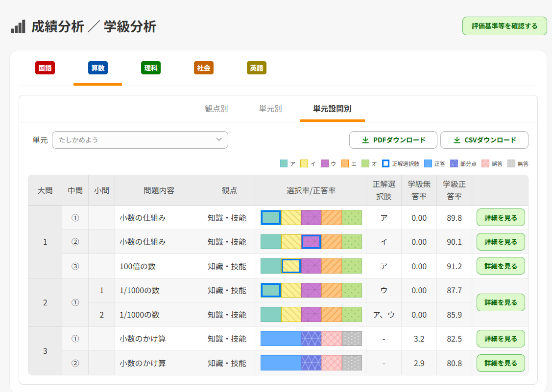The height and width of the screenshot is (392, 552).
Task: Export data with CSVダウンロード
Action: (x=484, y=140)
